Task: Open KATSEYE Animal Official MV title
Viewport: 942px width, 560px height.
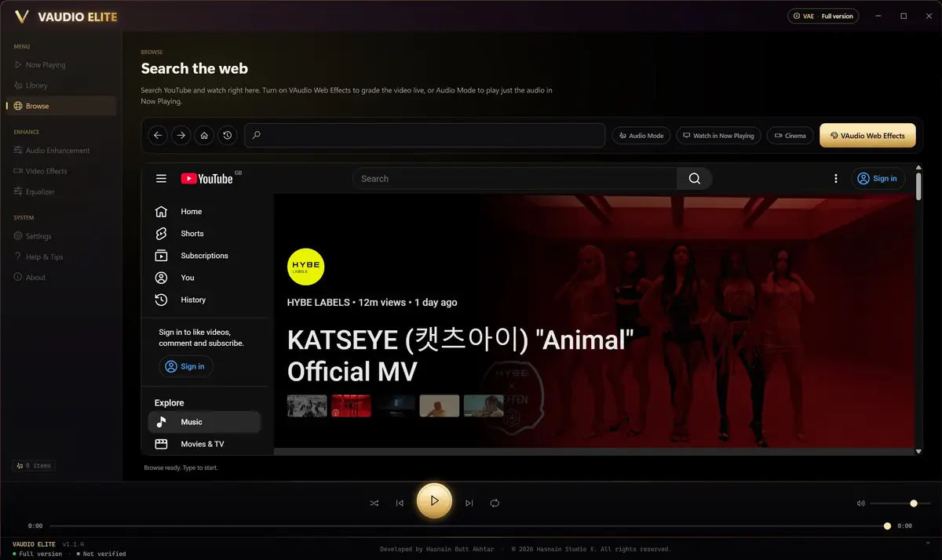Action: click(460, 355)
